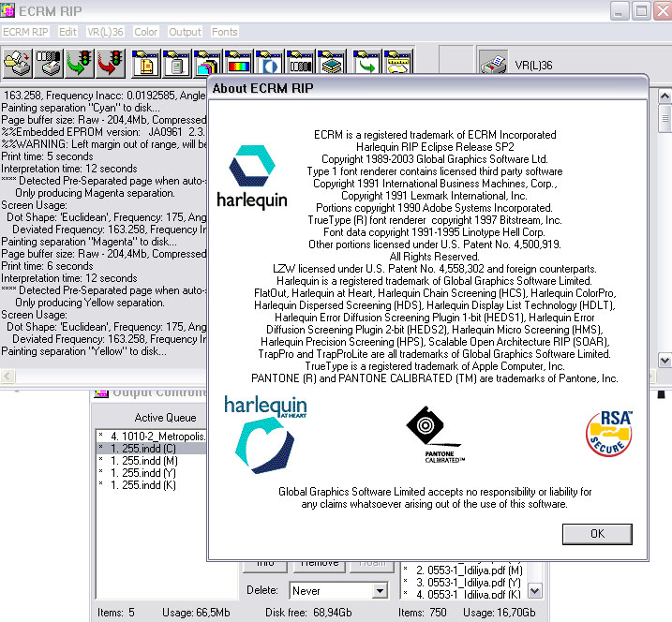672x622 pixels.
Task: Click 'Usage: 66,5Mb' status text
Action: pyautogui.click(x=196, y=613)
